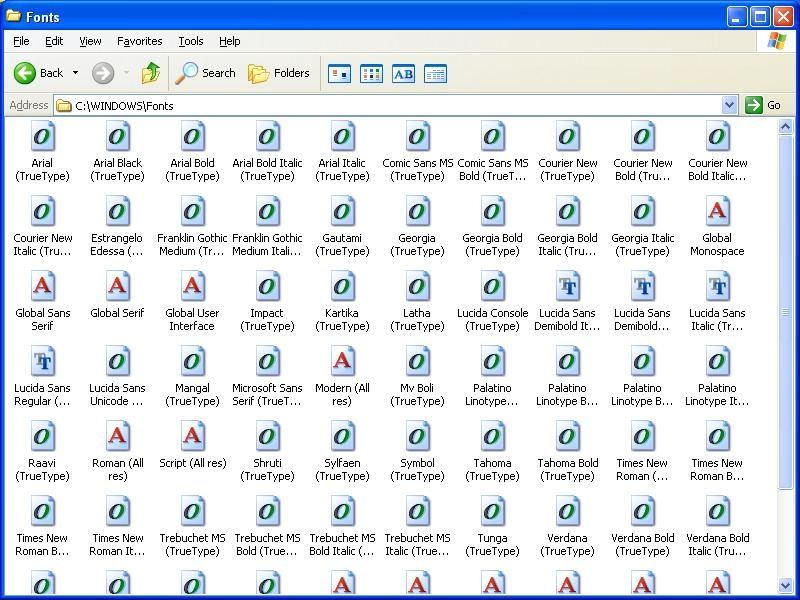Select the Arial Black font file
The image size is (800, 600).
pos(117,152)
